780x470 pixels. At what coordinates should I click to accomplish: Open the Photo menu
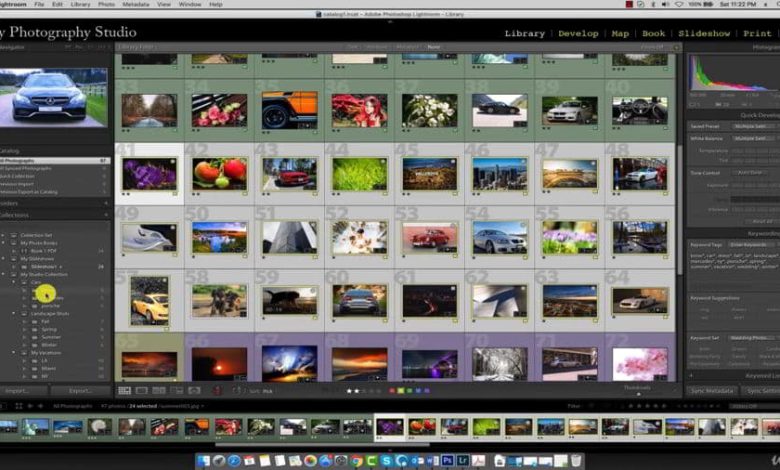[106, 4]
